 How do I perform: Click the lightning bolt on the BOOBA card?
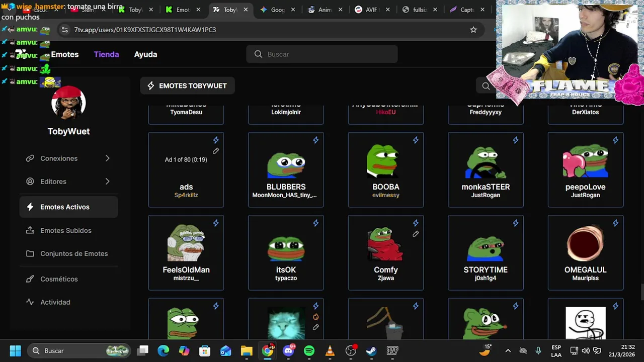point(416,140)
